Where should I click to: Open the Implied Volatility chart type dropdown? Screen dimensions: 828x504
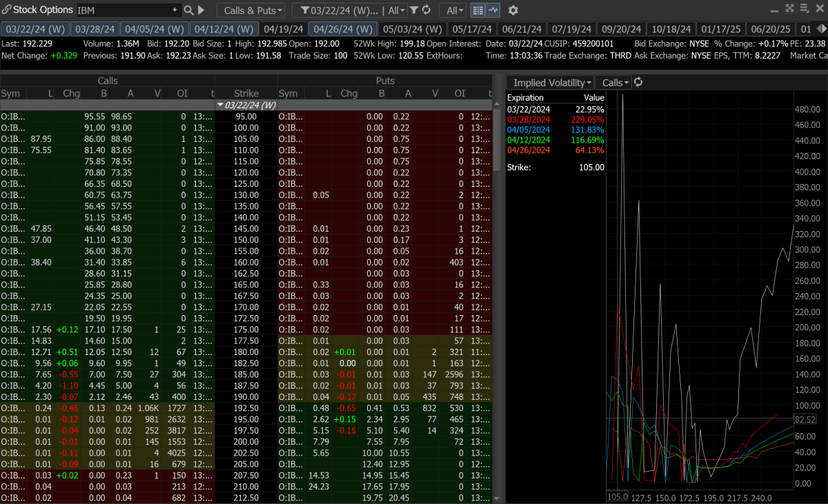[x=551, y=82]
